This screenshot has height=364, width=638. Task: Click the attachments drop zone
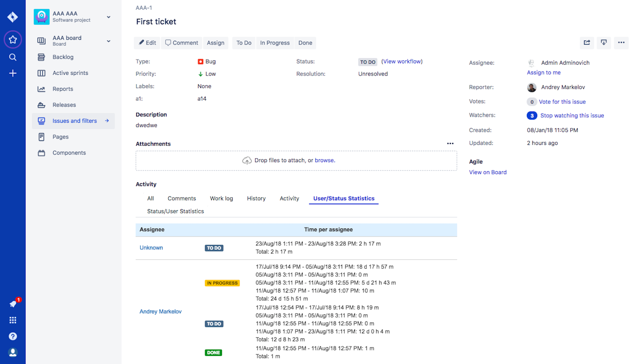click(296, 161)
